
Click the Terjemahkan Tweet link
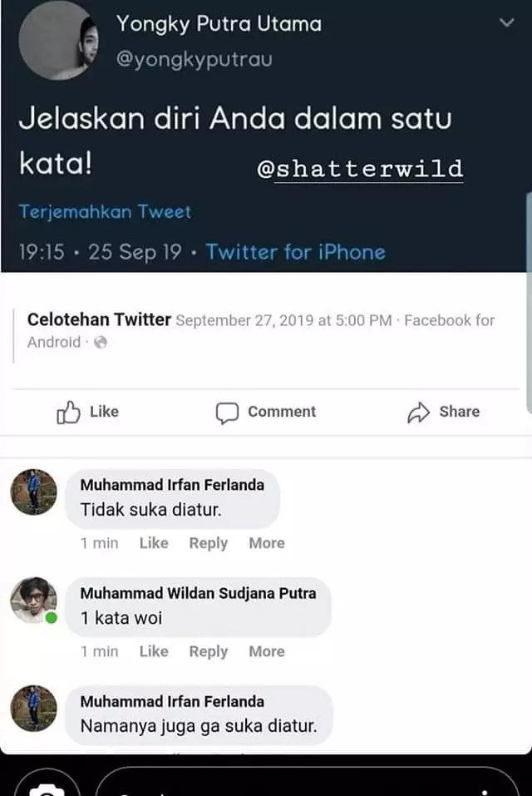[106, 213]
